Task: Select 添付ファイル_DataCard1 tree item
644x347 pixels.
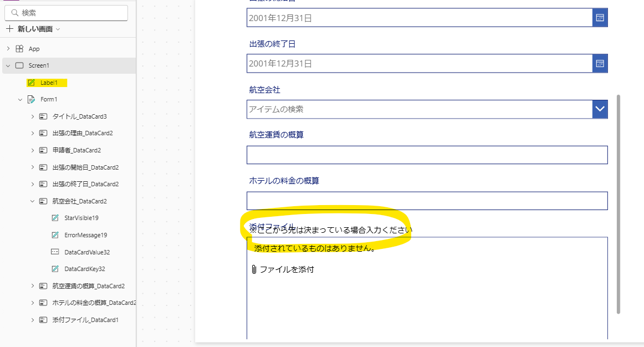Action: [x=85, y=320]
